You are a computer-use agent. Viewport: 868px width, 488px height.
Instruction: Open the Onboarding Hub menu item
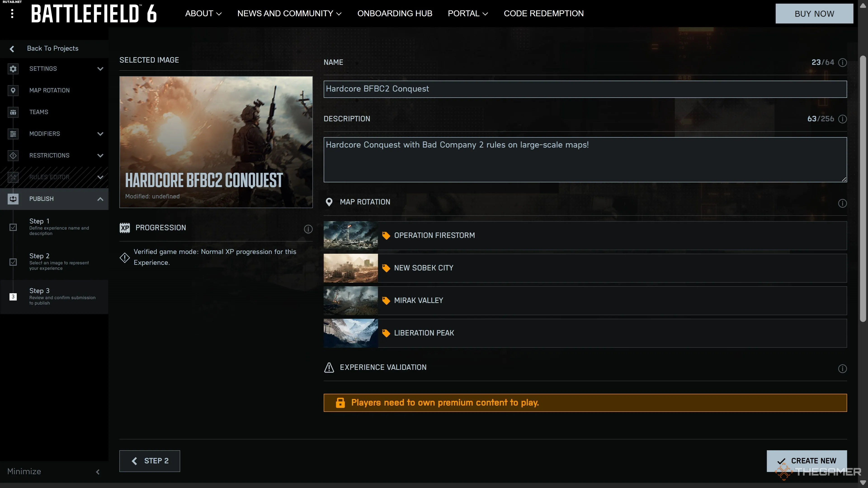(x=395, y=14)
